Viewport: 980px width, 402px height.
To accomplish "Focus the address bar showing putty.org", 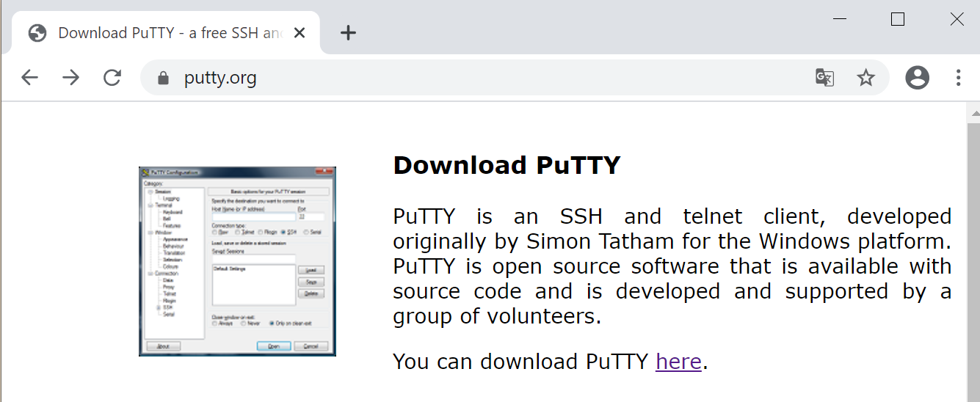I will click(477, 78).
